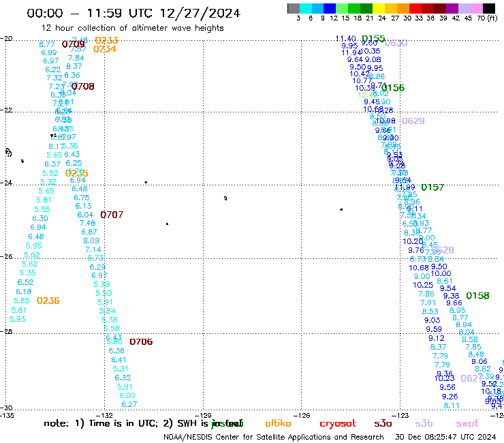Image resolution: width=504 pixels, height=443 pixels.
Task: Click the s3a time marker 0709
Action: pyautogui.click(x=74, y=44)
